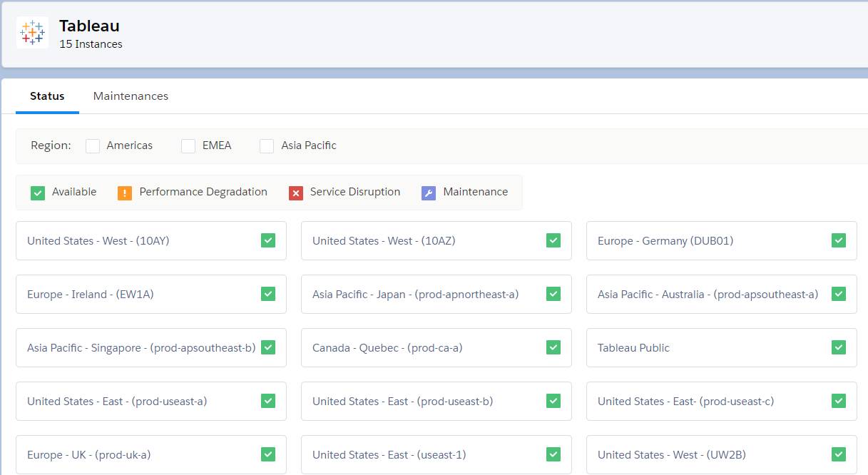Click the Tableau logo icon
The width and height of the screenshot is (868, 475).
click(33, 33)
